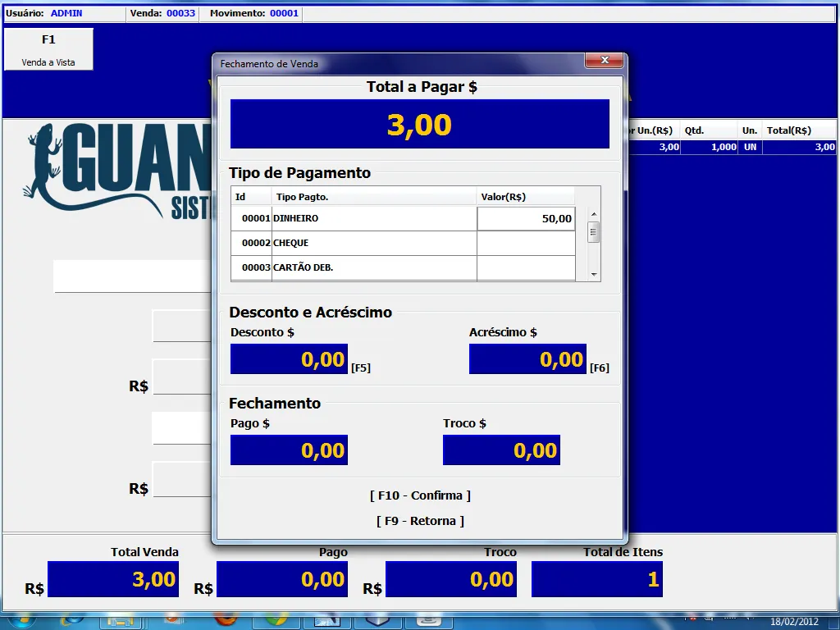The height and width of the screenshot is (630, 840).
Task: Click the payment list scrollbar up arrow
Action: [x=594, y=214]
